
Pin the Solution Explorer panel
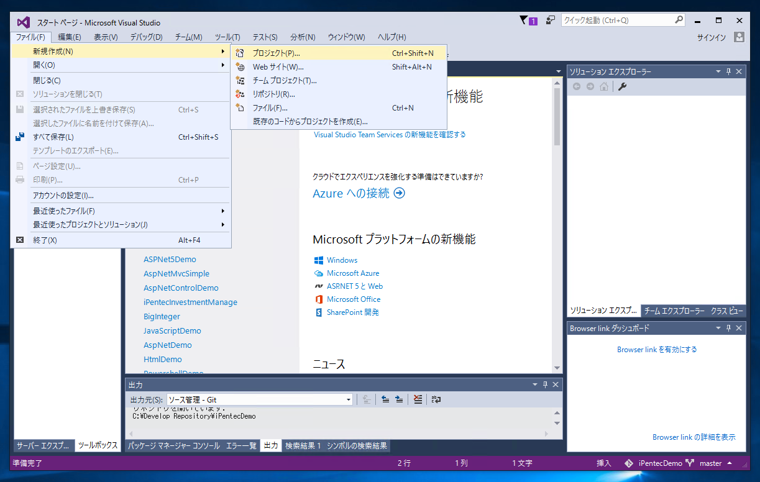[728, 72]
